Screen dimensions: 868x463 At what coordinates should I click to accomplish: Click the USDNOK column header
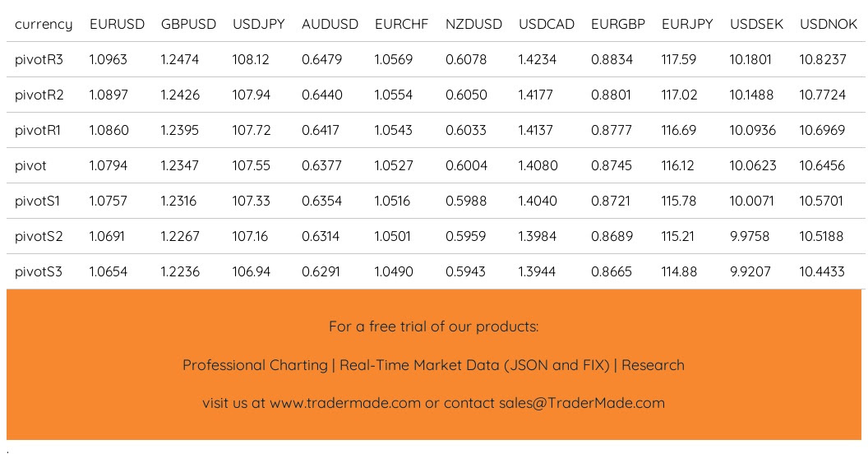pos(828,24)
